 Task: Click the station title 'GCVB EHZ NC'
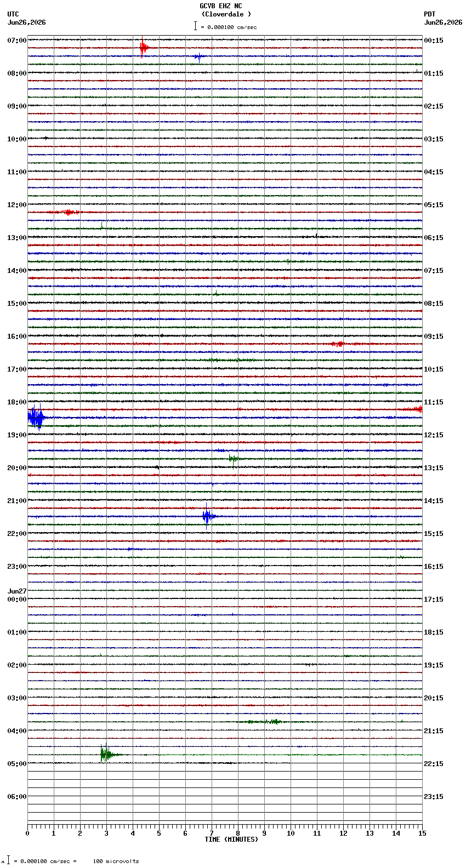click(x=220, y=6)
